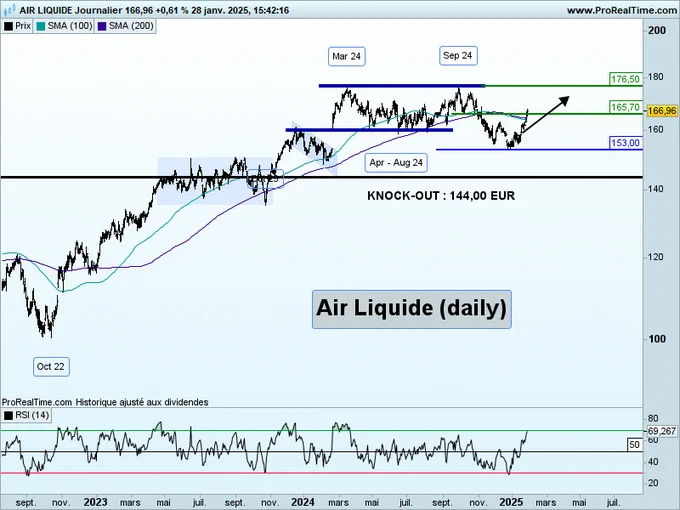
Task: Click the Mar 24 annotation label
Action: [x=347, y=56]
